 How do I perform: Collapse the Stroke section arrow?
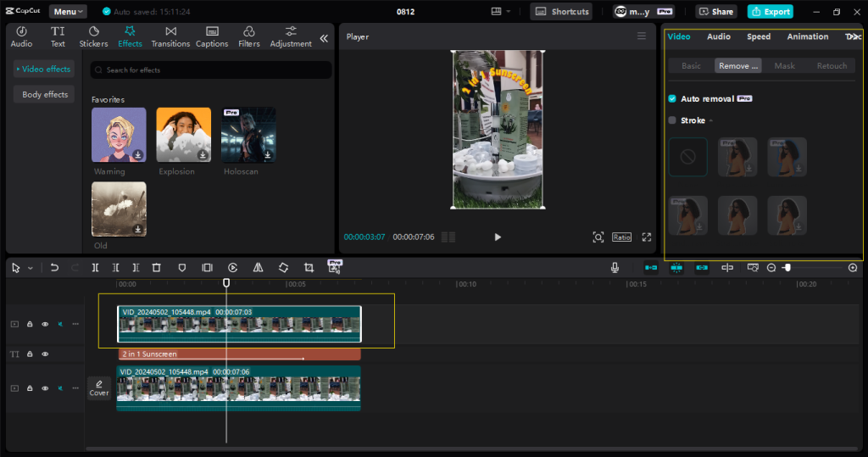(711, 120)
